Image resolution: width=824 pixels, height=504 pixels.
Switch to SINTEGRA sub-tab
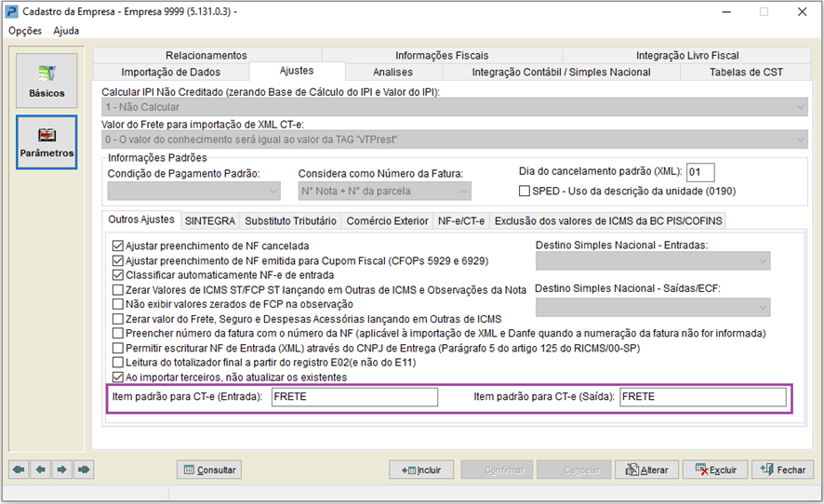coord(210,221)
